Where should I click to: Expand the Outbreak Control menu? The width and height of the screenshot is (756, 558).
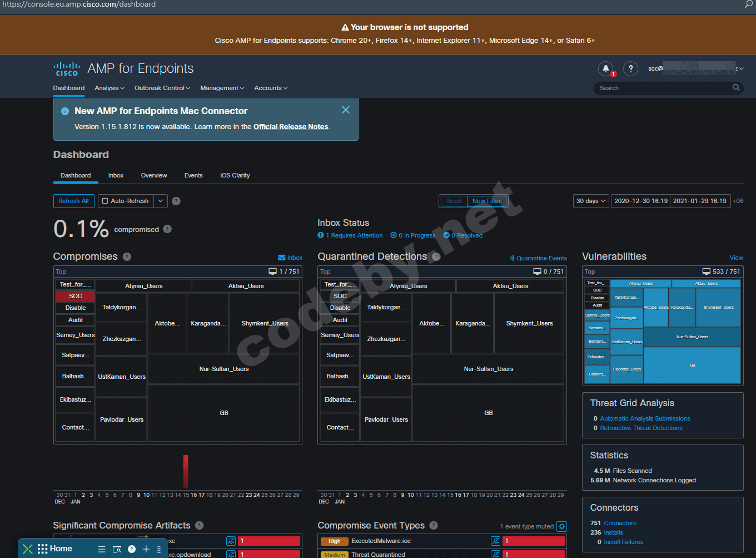pyautogui.click(x=162, y=88)
